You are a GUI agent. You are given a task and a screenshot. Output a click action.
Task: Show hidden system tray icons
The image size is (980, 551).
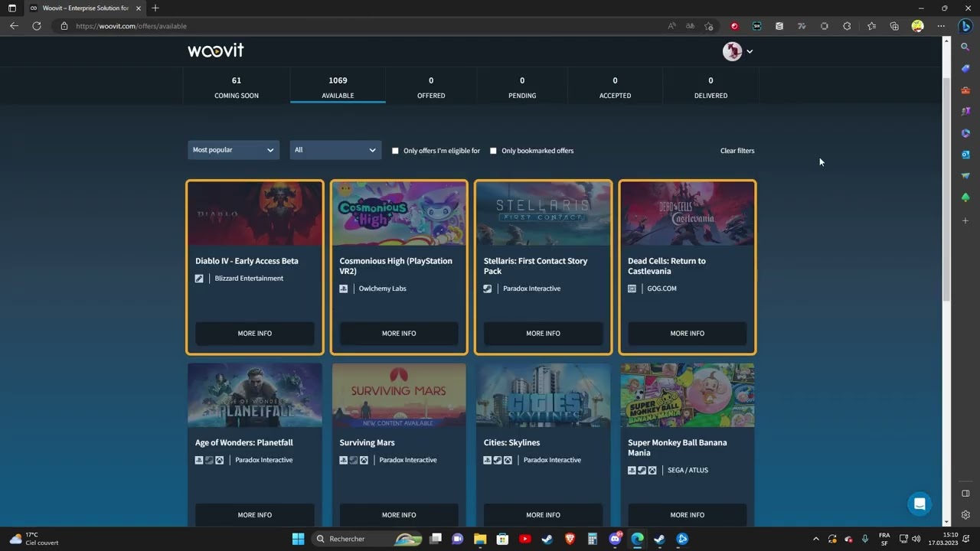[x=815, y=539]
